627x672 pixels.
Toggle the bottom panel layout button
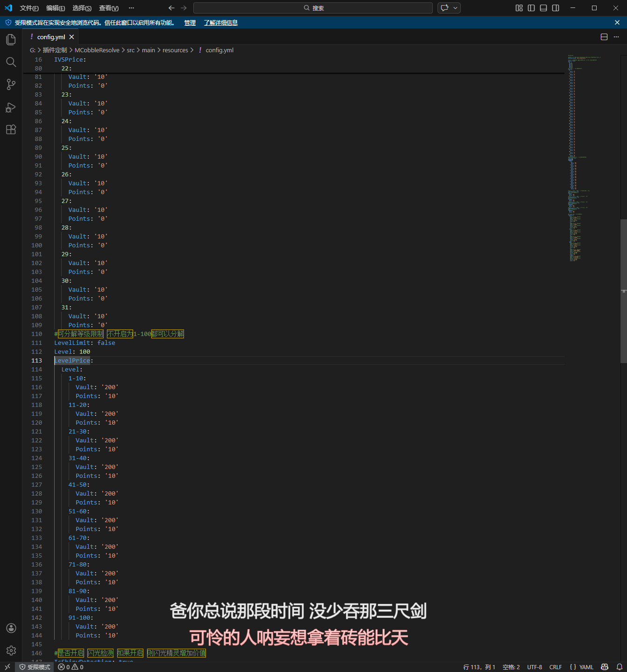point(543,8)
